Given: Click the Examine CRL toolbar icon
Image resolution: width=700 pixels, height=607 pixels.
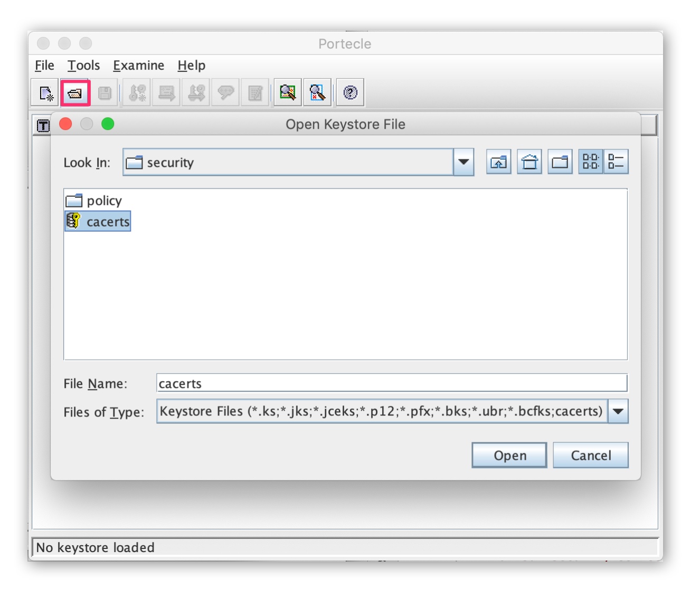Looking at the screenshot, I should point(317,93).
